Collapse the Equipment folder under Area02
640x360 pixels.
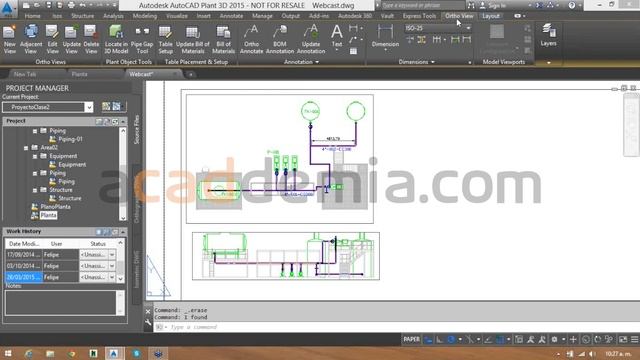(35, 156)
